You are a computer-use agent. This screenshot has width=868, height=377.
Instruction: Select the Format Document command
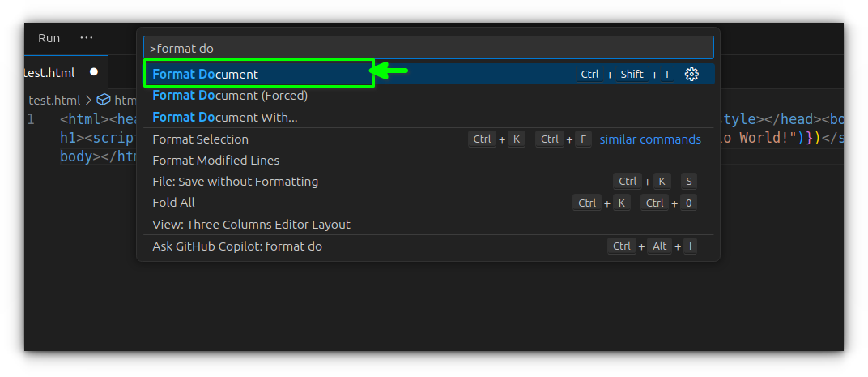(x=206, y=75)
